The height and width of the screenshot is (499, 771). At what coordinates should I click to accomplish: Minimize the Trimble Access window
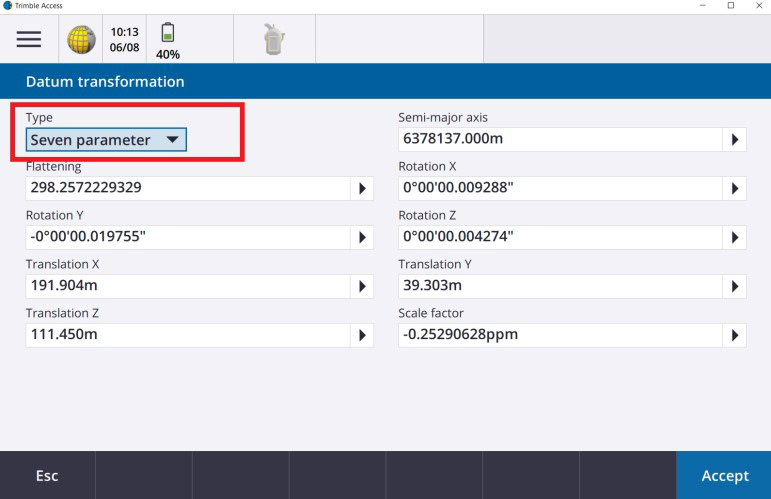click(703, 5)
